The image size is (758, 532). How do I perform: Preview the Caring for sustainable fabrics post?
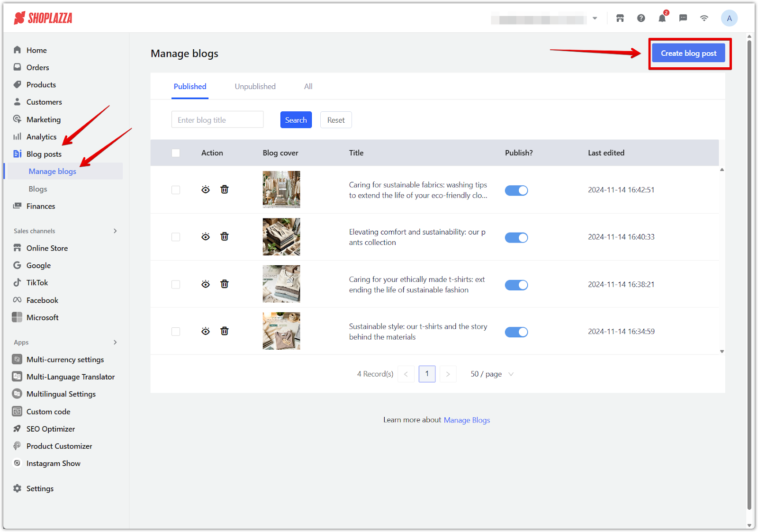(206, 189)
